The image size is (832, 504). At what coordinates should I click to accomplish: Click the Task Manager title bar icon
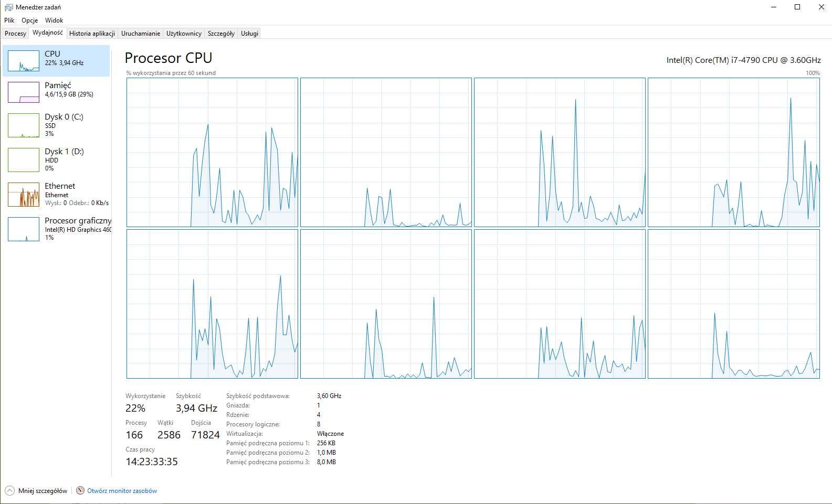[x=8, y=7]
